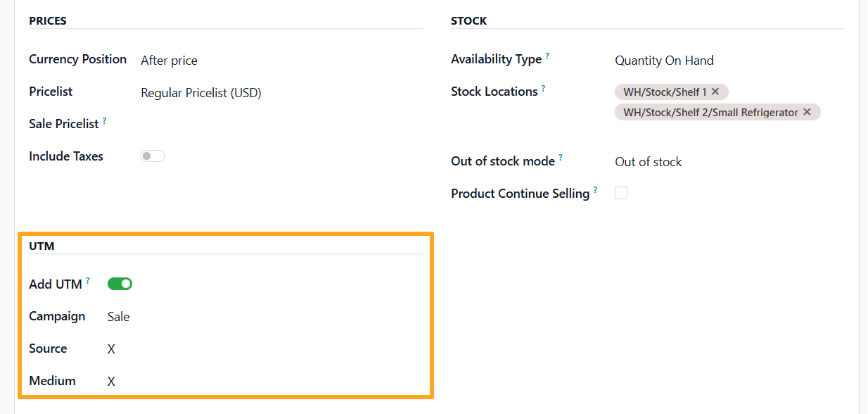Open the Availability Type dropdown
Screen dimensions: 868x414
pos(729,61)
